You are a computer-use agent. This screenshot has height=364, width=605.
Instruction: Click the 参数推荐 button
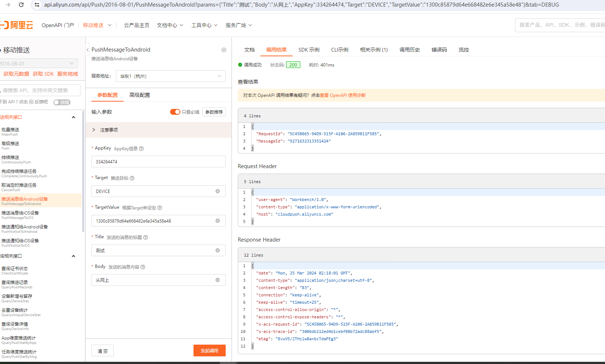(214, 112)
